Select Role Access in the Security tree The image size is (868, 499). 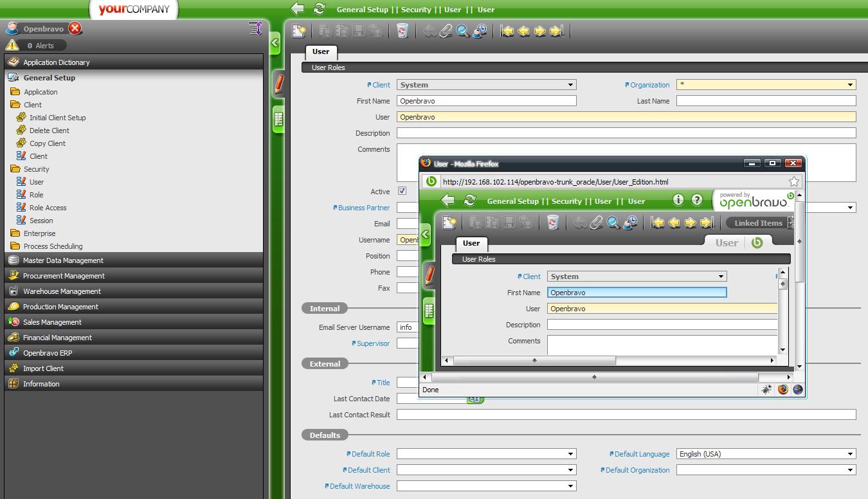48,208
